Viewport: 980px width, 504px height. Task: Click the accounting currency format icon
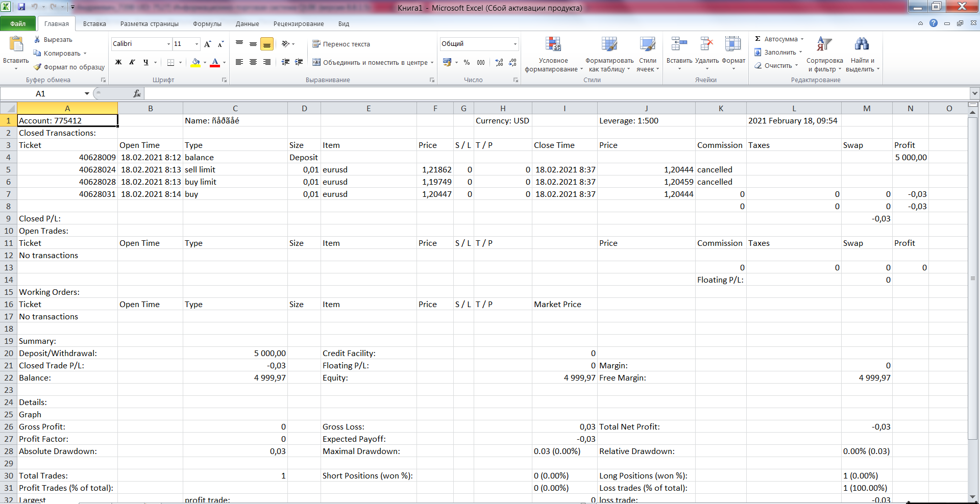point(447,62)
